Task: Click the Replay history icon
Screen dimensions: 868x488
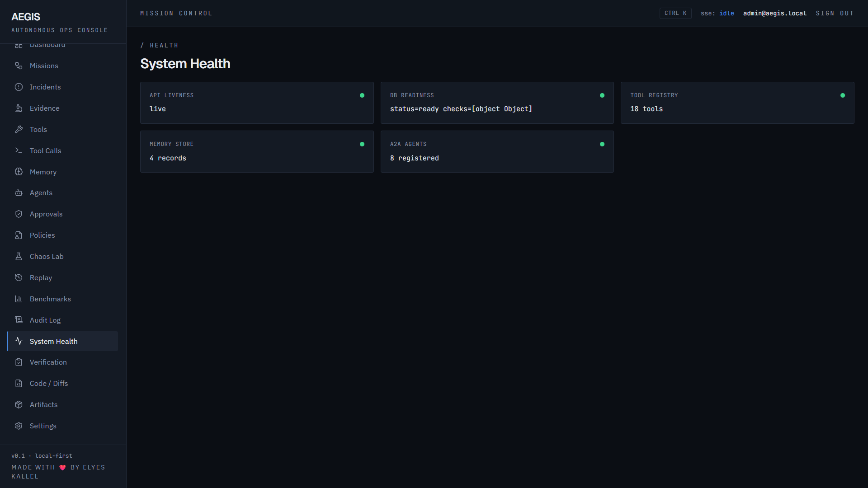Action: 19,277
